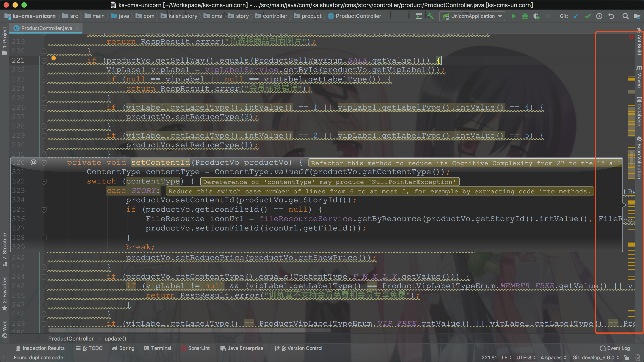Start debugging with the bug icon

pos(525,16)
